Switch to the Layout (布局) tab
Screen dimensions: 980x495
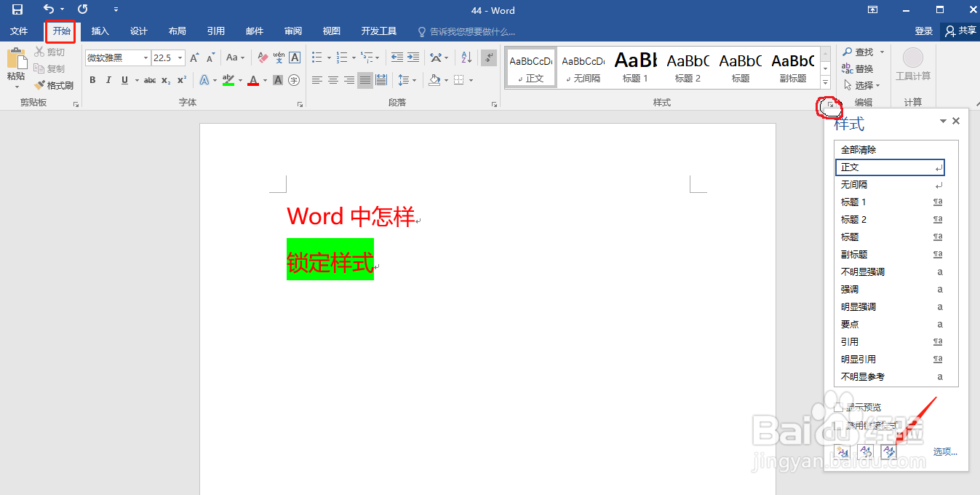tap(177, 31)
